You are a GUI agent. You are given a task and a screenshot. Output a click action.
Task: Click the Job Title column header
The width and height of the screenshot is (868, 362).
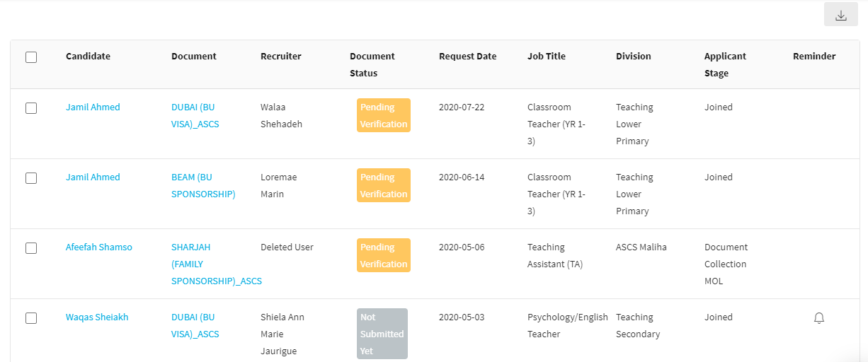pyautogui.click(x=546, y=57)
